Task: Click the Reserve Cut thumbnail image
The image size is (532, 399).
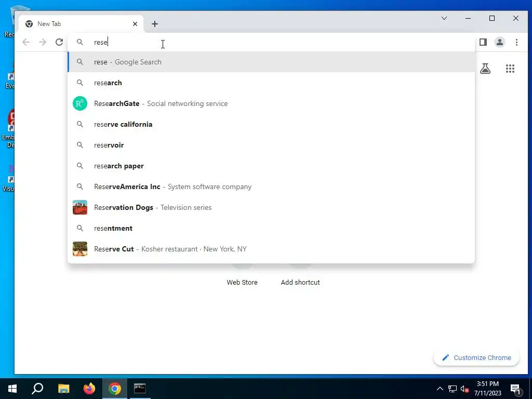Action: [79, 249]
